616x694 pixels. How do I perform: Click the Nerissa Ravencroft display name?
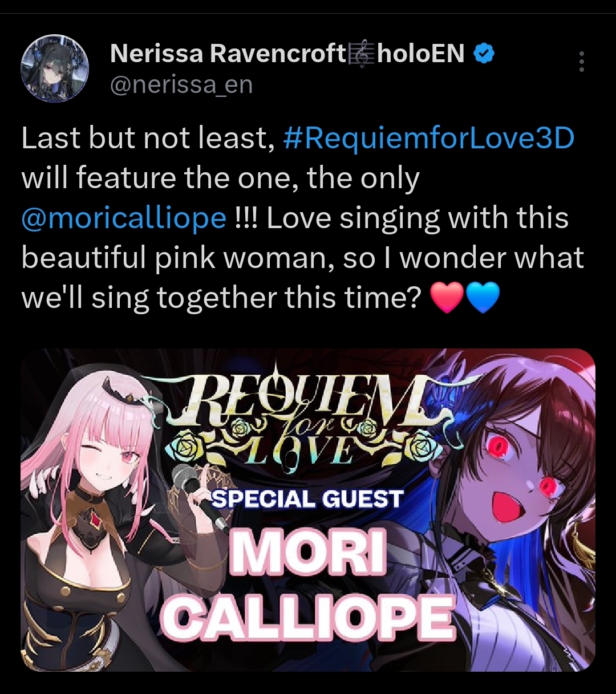(x=228, y=54)
